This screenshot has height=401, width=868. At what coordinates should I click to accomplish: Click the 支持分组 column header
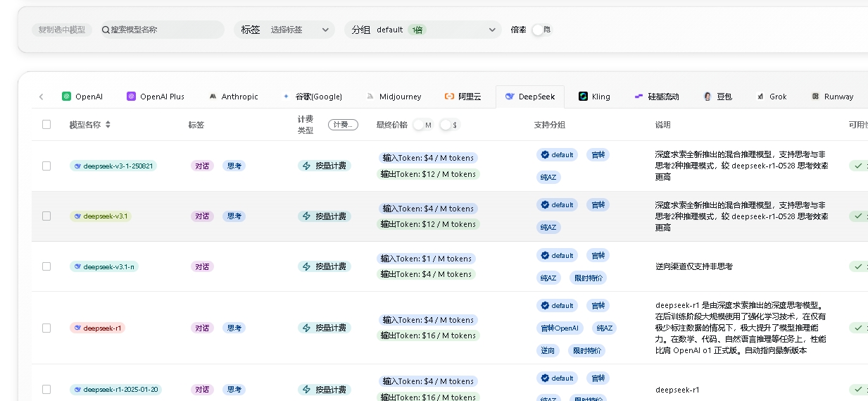click(x=550, y=125)
